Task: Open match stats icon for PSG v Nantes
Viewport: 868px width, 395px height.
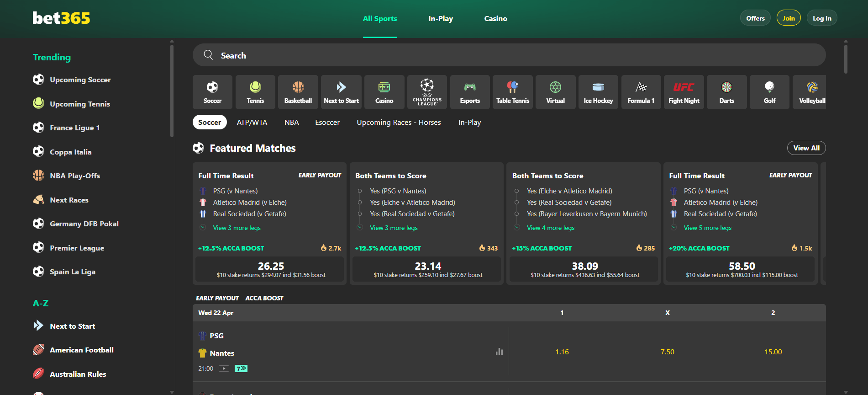Action: click(499, 352)
